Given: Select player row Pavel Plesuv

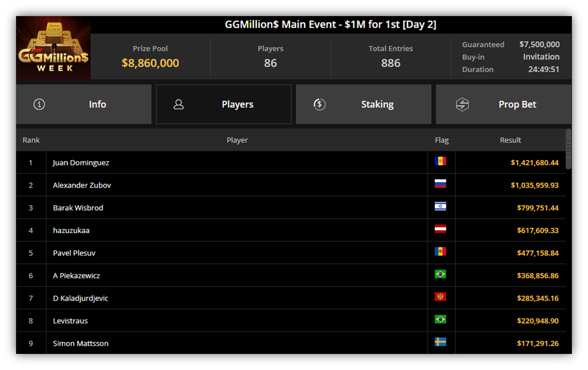Looking at the screenshot, I should click(x=291, y=252).
